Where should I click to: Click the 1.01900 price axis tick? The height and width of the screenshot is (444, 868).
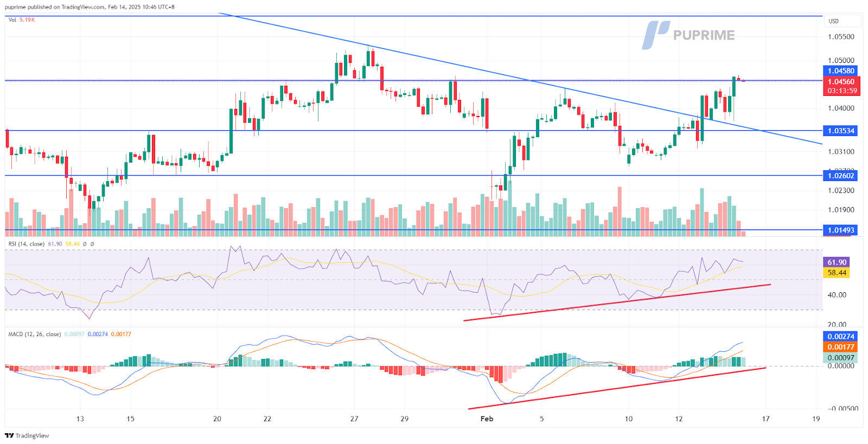point(841,210)
